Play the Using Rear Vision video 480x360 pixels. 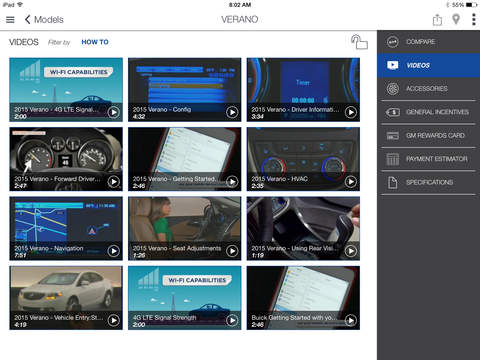[351, 251]
